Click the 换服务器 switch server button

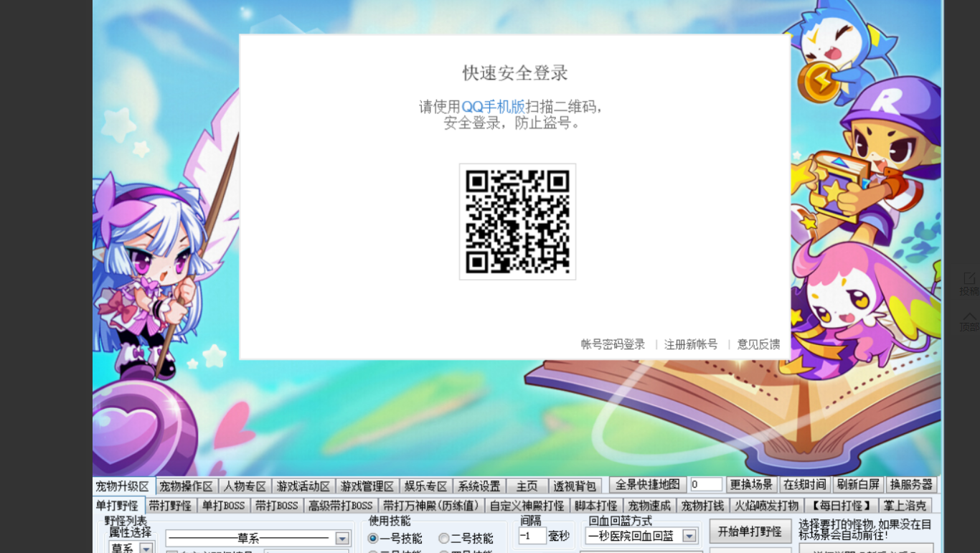(x=912, y=485)
